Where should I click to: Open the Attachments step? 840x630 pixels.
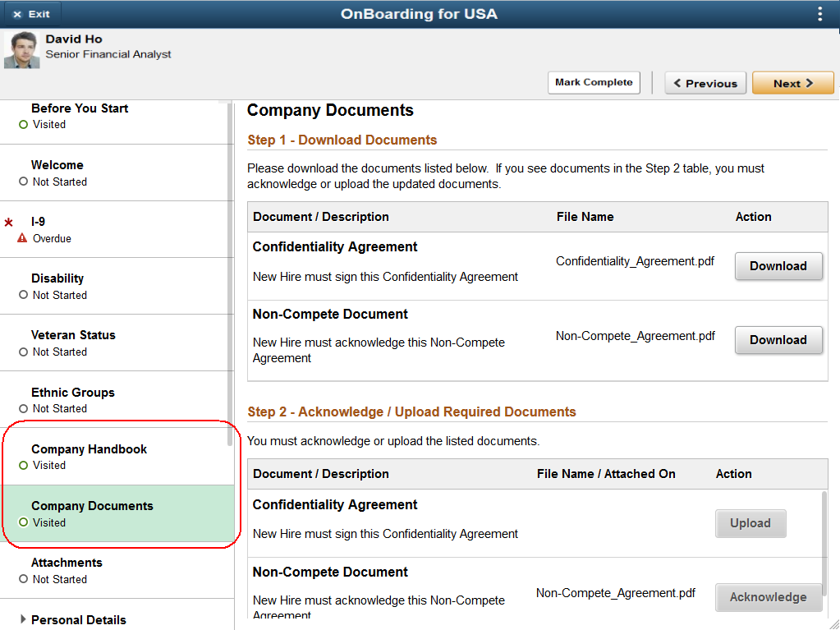pos(117,571)
